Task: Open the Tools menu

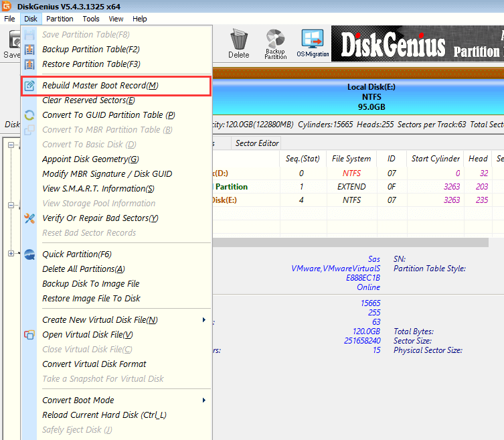Action: tap(91, 19)
